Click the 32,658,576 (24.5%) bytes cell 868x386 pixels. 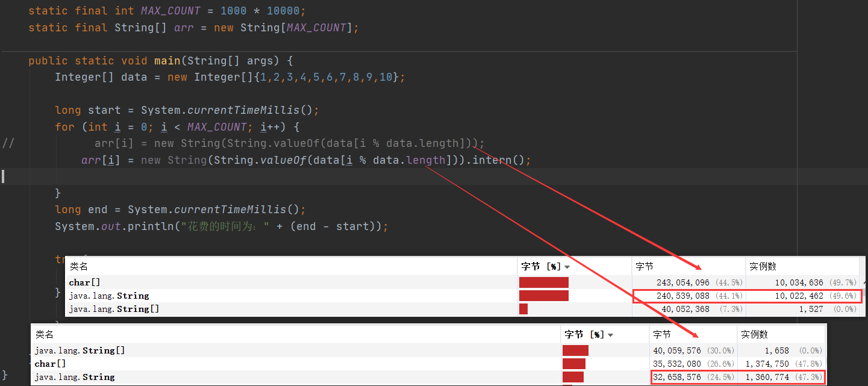pos(693,377)
